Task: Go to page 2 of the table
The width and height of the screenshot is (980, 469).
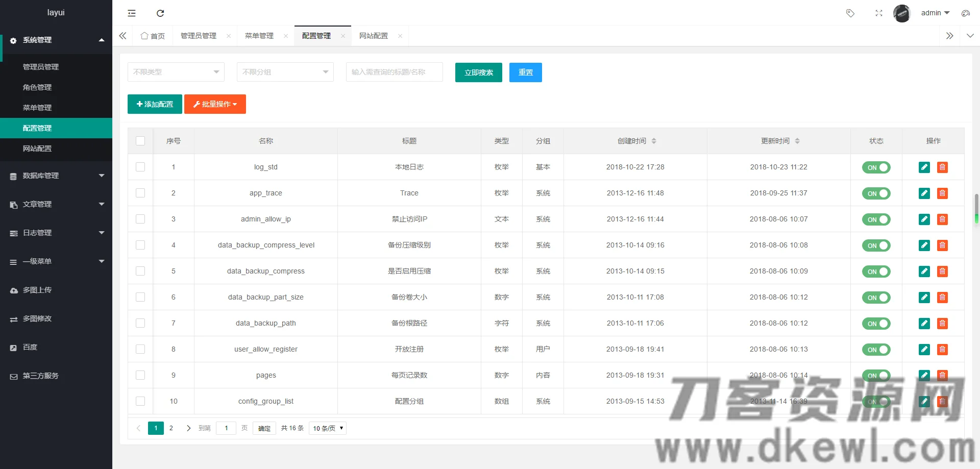Action: pos(171,428)
